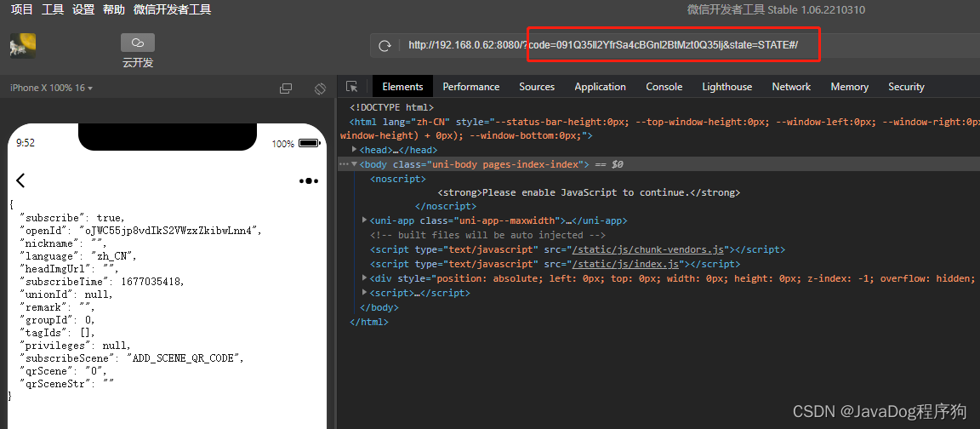Screen dimensions: 980x429
Task: Click the "language": "zh_CN" line
Action: (x=78, y=256)
